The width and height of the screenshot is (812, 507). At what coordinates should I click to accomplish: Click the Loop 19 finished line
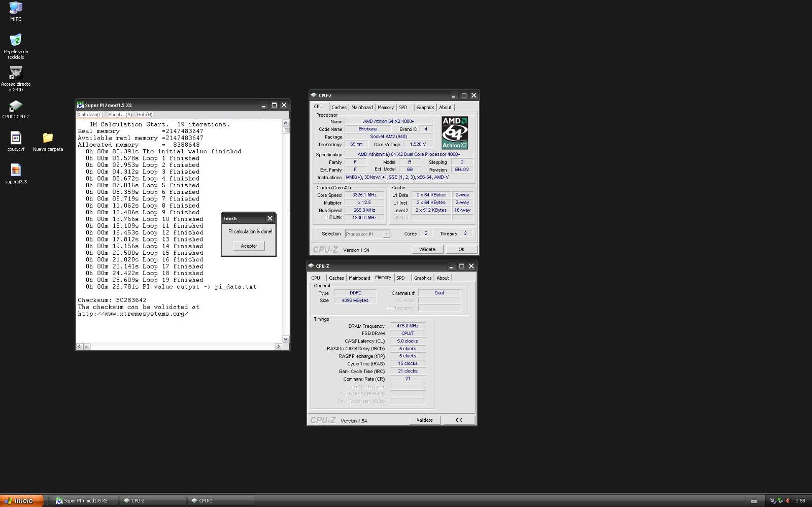(x=145, y=280)
